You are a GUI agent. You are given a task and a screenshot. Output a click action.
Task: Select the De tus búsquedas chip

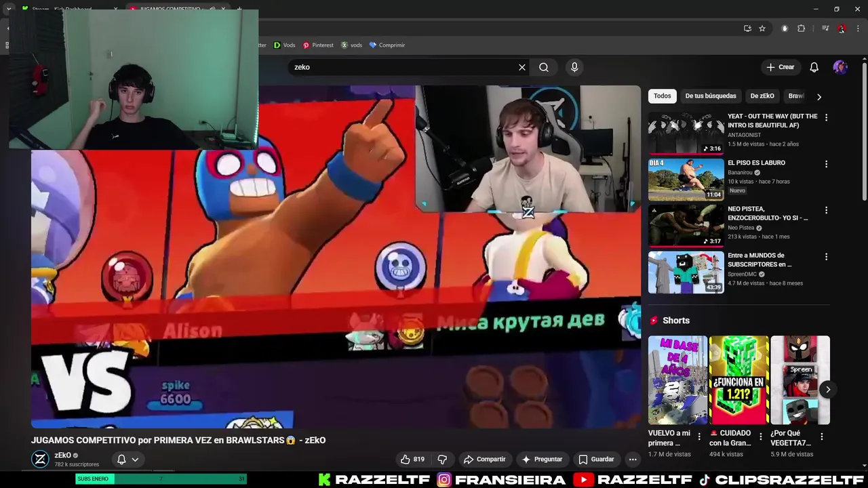[x=710, y=96]
